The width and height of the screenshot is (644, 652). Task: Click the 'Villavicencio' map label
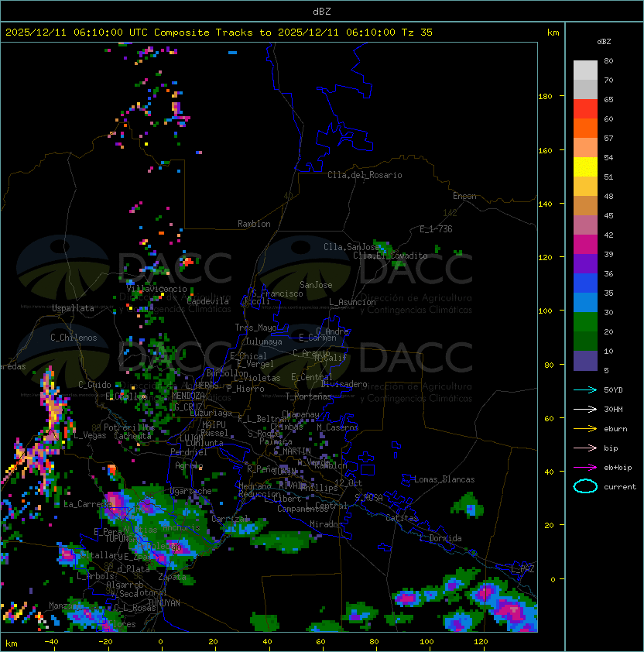click(156, 289)
